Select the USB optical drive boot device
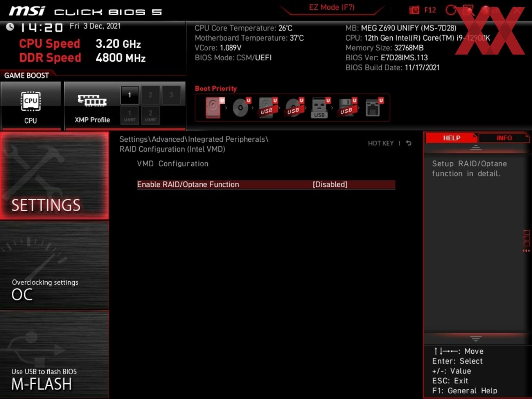The width and height of the screenshot is (532, 399). [x=294, y=108]
